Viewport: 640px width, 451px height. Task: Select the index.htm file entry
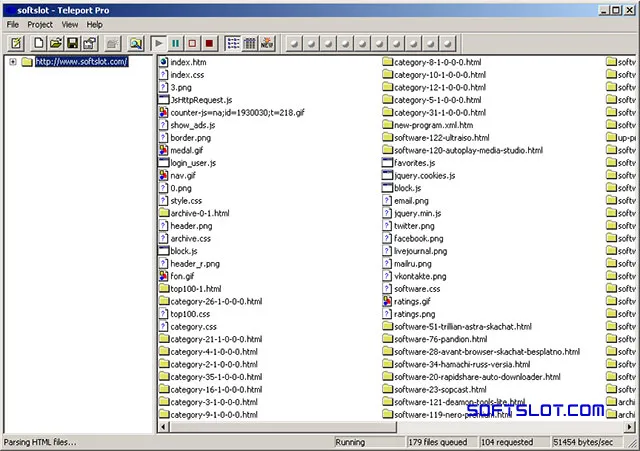coord(188,62)
